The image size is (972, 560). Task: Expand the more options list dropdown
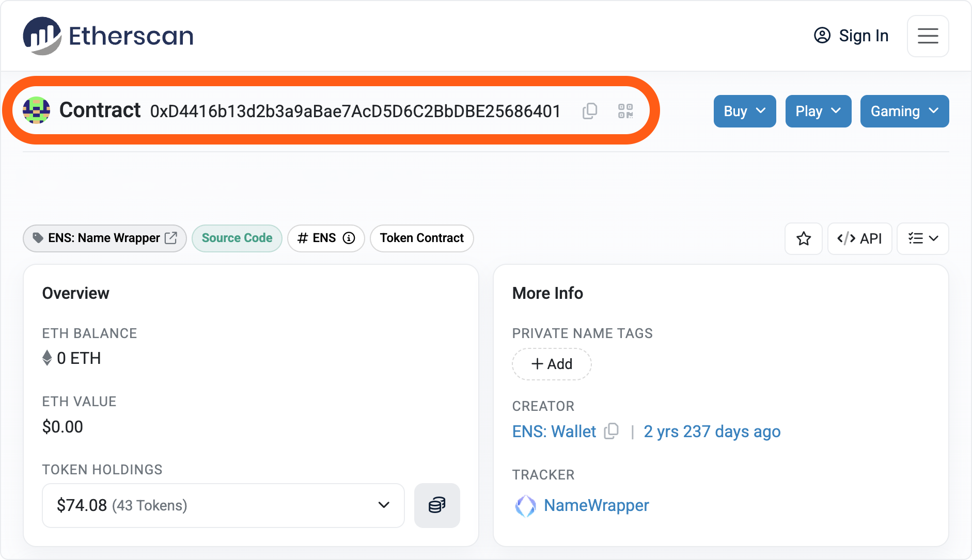(x=923, y=238)
